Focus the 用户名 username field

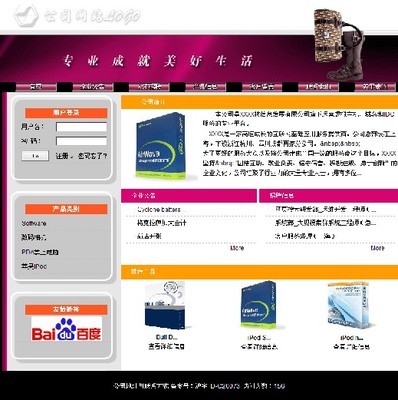(81, 127)
